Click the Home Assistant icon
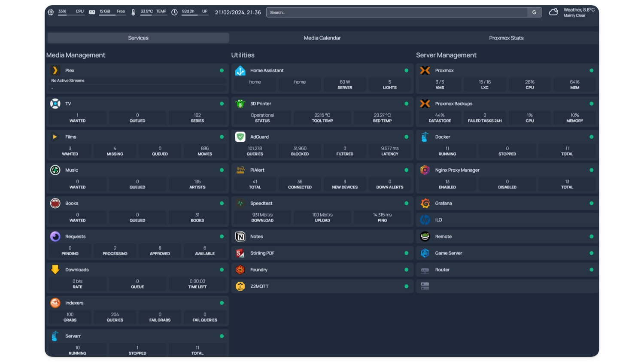 [x=240, y=70]
